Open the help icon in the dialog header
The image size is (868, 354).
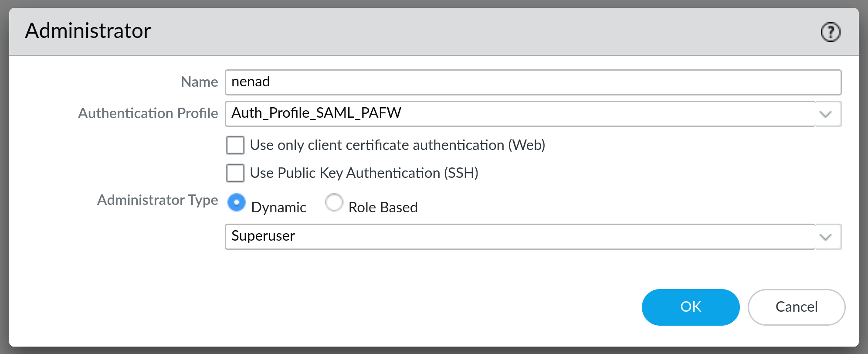(x=830, y=32)
